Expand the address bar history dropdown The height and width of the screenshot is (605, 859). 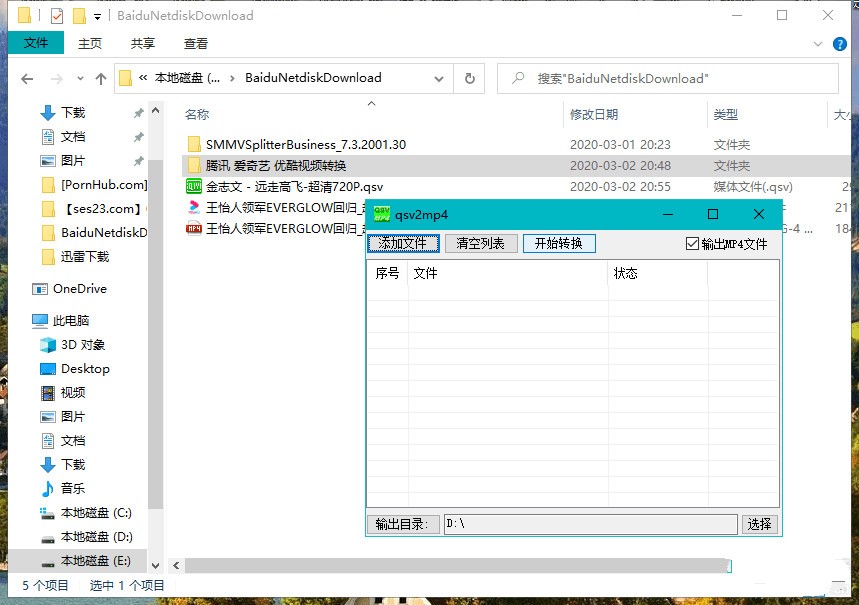(x=439, y=79)
